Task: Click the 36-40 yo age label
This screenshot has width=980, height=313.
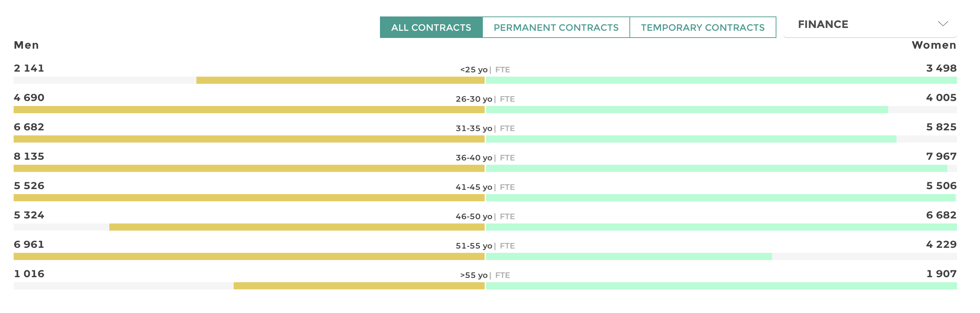Action: click(x=474, y=158)
